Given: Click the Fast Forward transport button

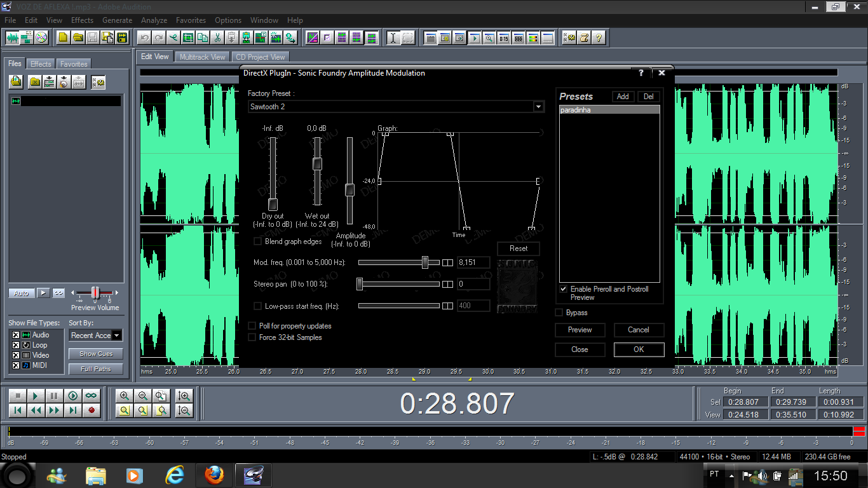Looking at the screenshot, I should coord(55,410).
